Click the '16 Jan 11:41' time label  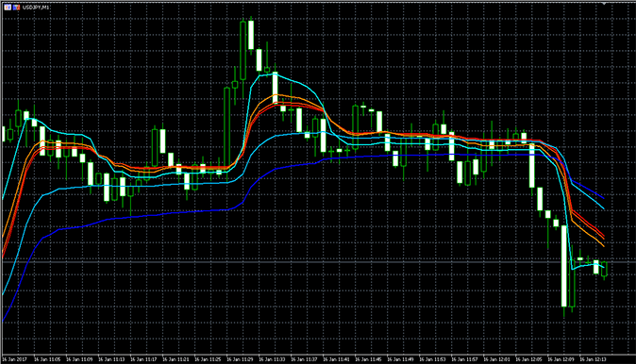(x=336, y=359)
